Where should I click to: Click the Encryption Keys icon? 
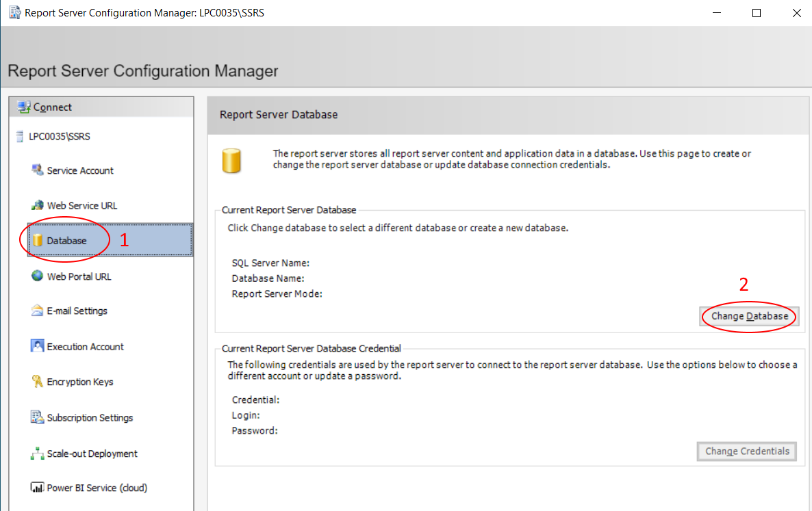(x=37, y=382)
